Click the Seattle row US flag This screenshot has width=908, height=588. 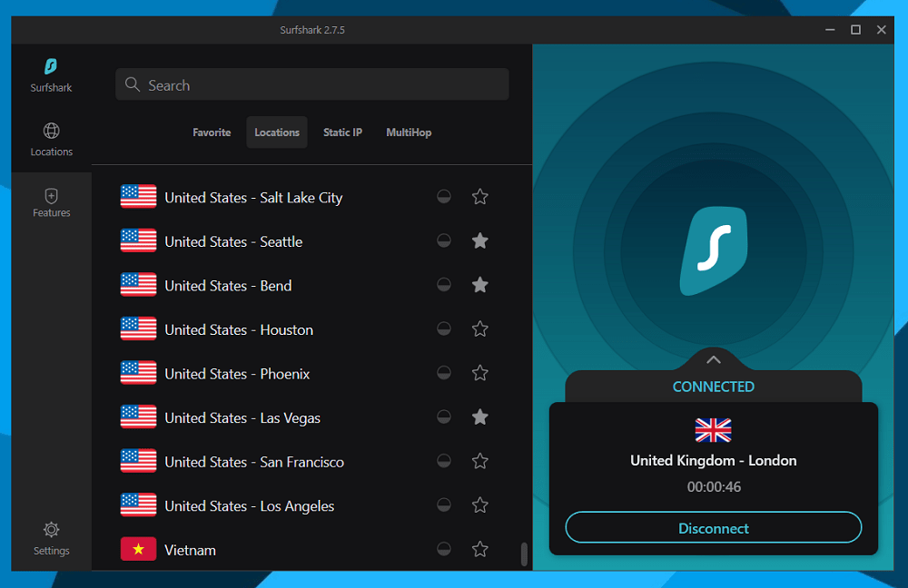click(x=138, y=240)
